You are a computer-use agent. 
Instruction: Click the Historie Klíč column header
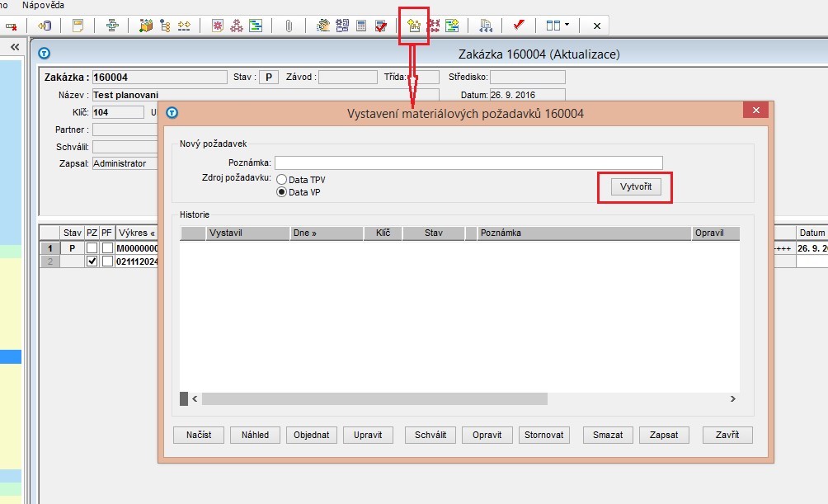point(383,233)
